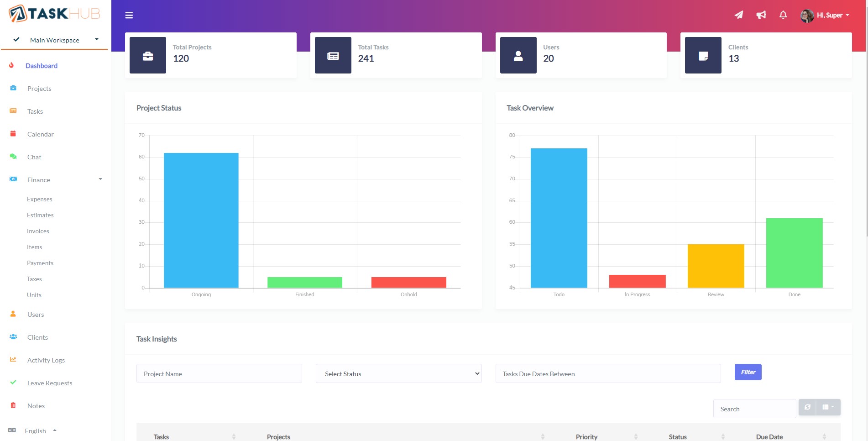Refresh the task table with refresh icon

[807, 407]
